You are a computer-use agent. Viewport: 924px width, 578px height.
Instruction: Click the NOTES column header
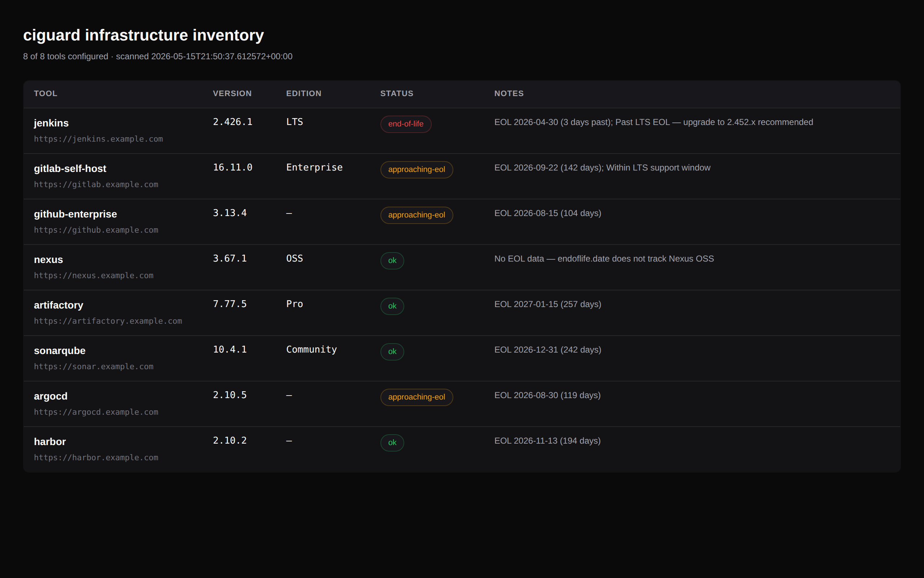click(x=509, y=93)
